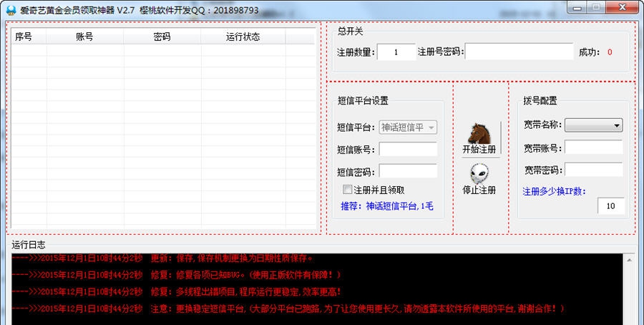Click the IP change count field showing 10
Screen dimensions: 644x325
tap(611, 206)
